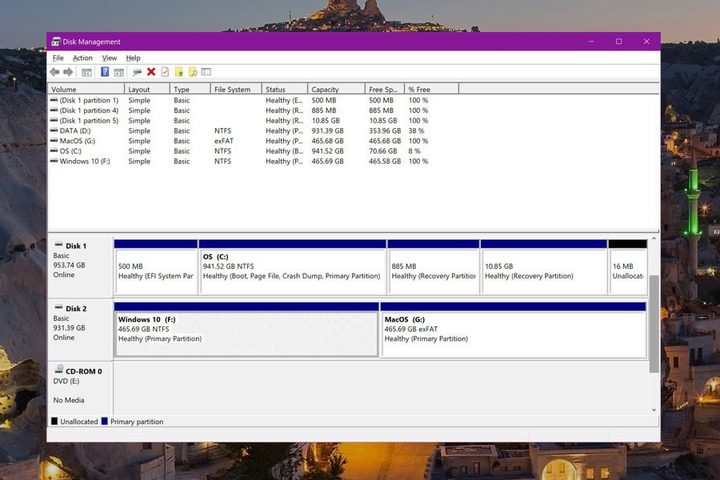Click drive icon beside Windows 10 (F:) row
This screenshot has height=480, width=720.
pos(54,161)
